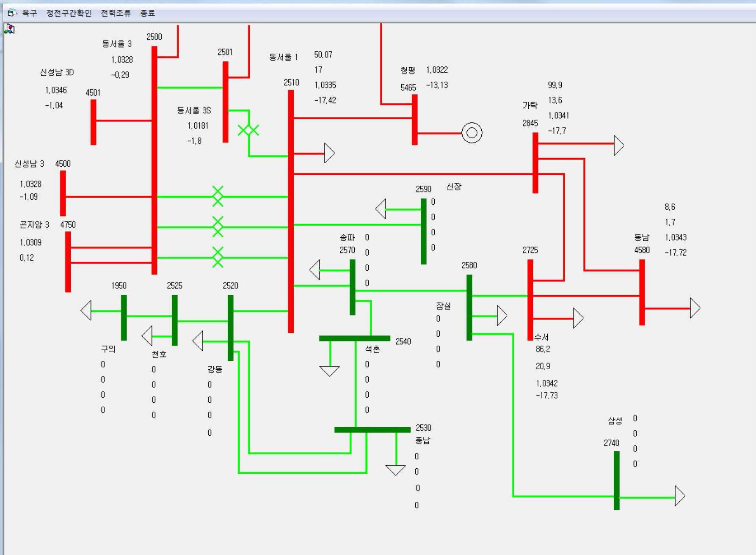Click the 0,12 angle value at 곤지암 3

point(27,258)
